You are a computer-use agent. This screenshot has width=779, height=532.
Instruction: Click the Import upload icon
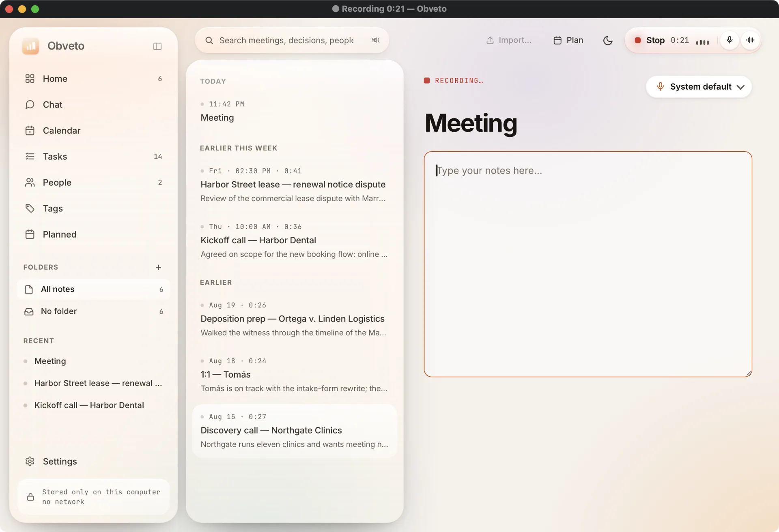[x=490, y=40]
